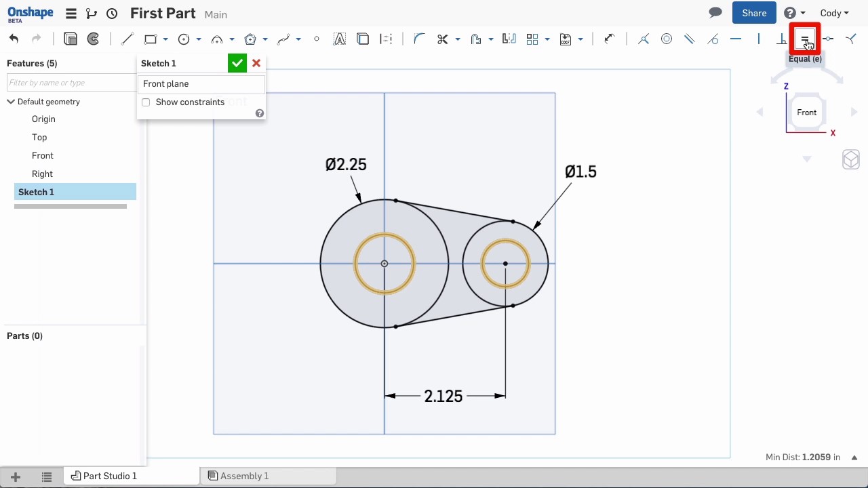Apply the Perpendicular constraint
Viewport: 868px width, 488px height.
point(782,39)
